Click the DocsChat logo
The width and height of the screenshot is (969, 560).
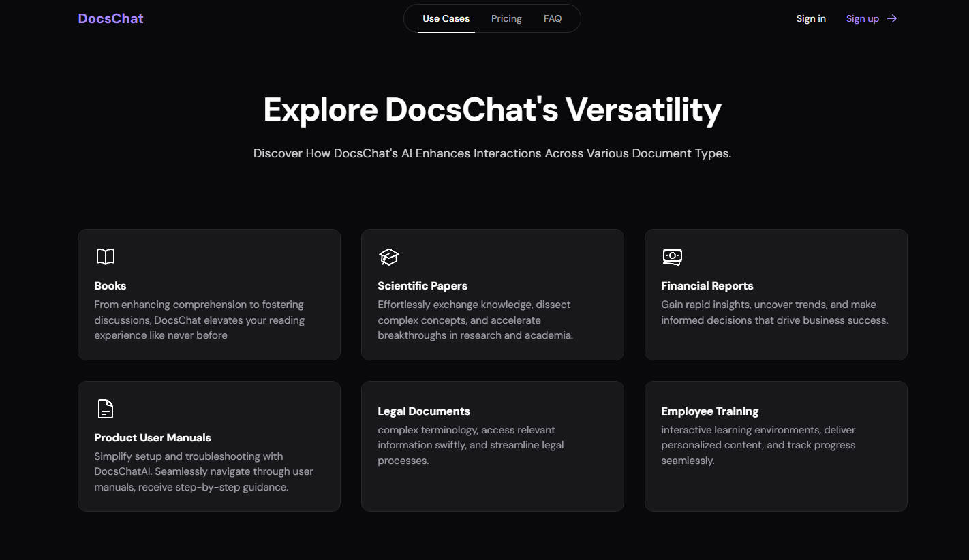tap(110, 18)
